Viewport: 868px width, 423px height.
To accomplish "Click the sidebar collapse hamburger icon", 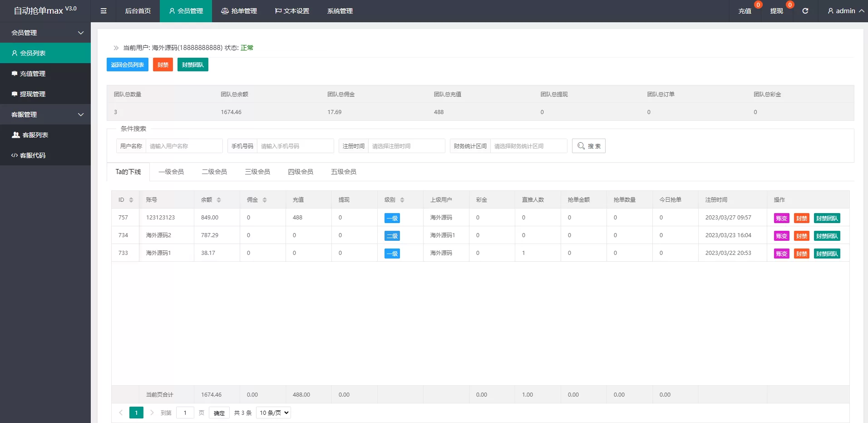I will pos(104,11).
